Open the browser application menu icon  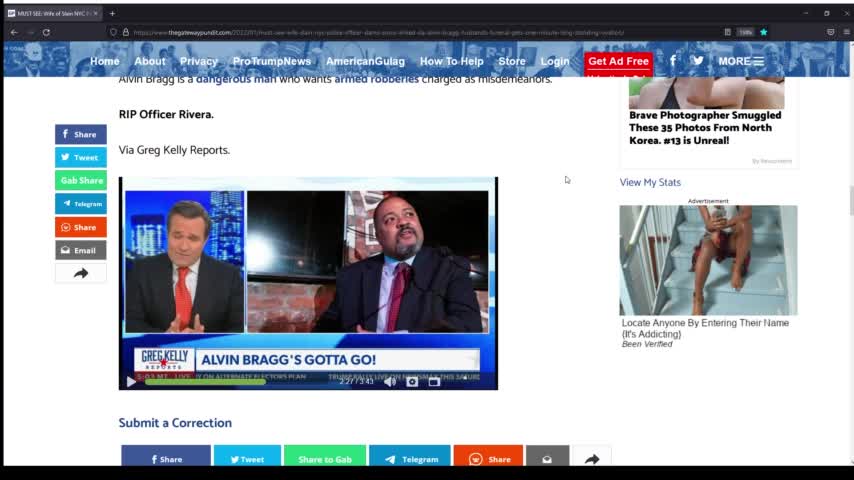tap(846, 32)
